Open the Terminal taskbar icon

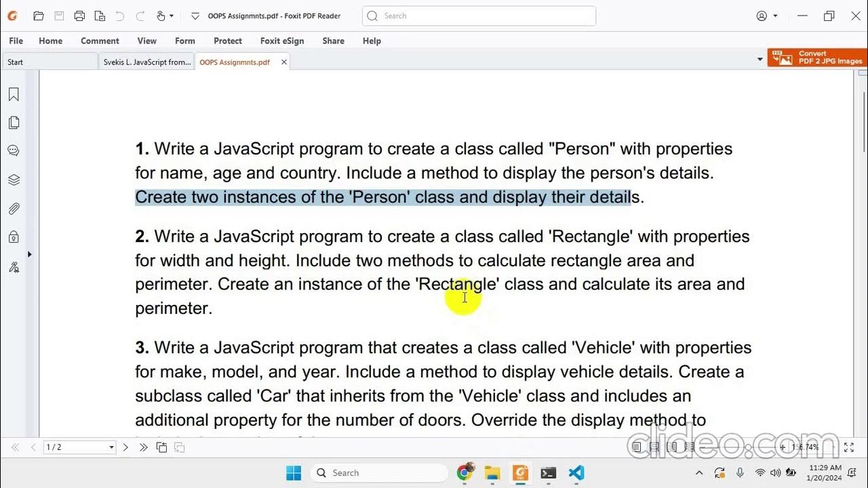pos(549,472)
